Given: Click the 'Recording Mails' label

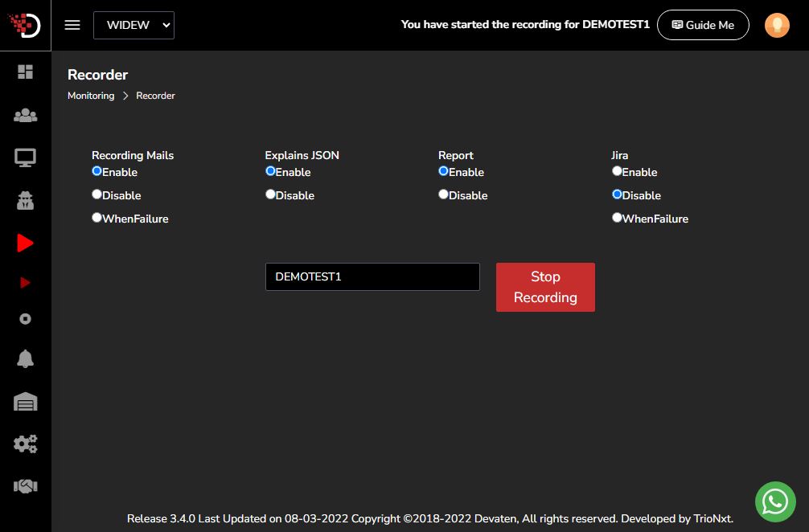Looking at the screenshot, I should tap(133, 155).
